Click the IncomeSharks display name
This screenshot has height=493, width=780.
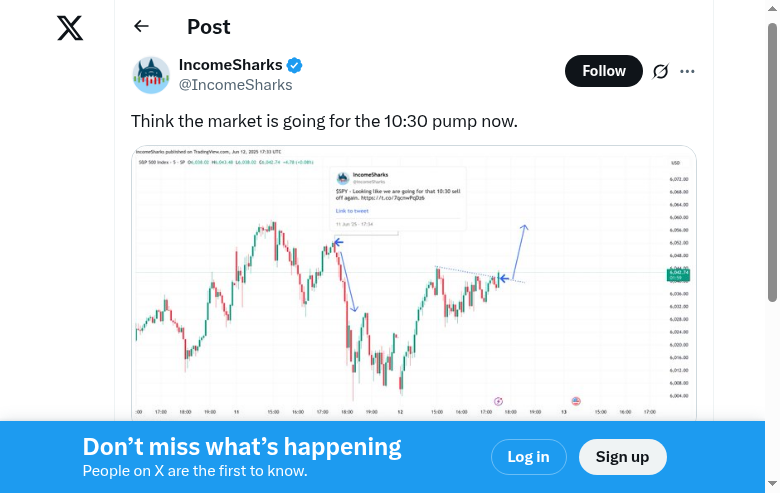(x=230, y=65)
